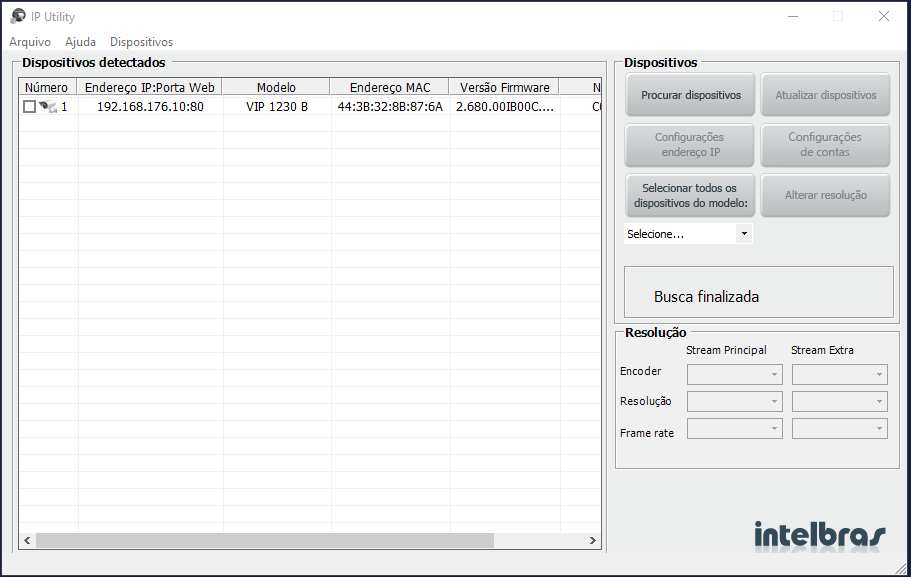Click the device list horizontal scrollbar thumb
Screen dimensions: 911x577
pos(265,541)
